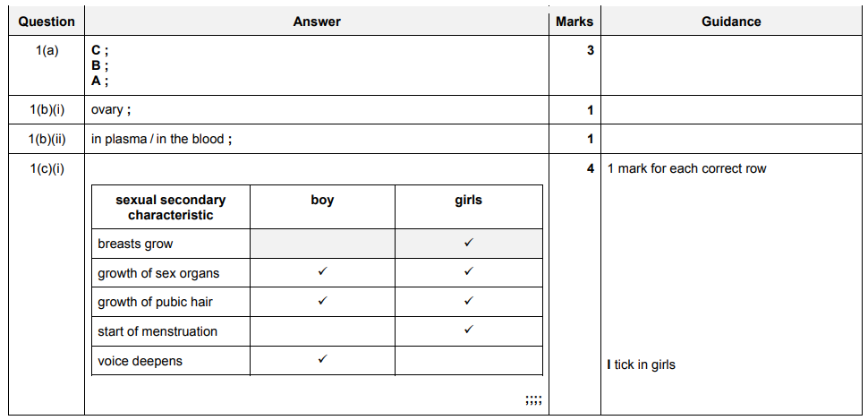This screenshot has width=868, height=420.
Task: Click the marks value 3 for question 1(a)
Action: point(590,51)
